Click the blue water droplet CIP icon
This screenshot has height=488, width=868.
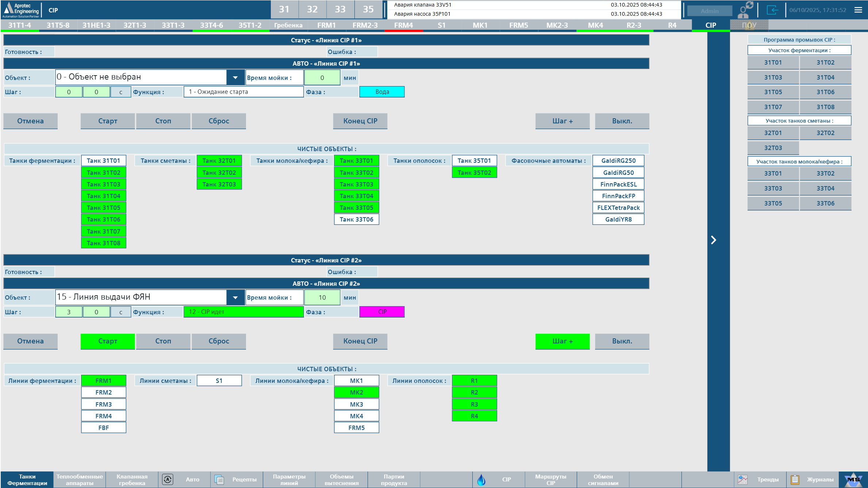click(482, 480)
